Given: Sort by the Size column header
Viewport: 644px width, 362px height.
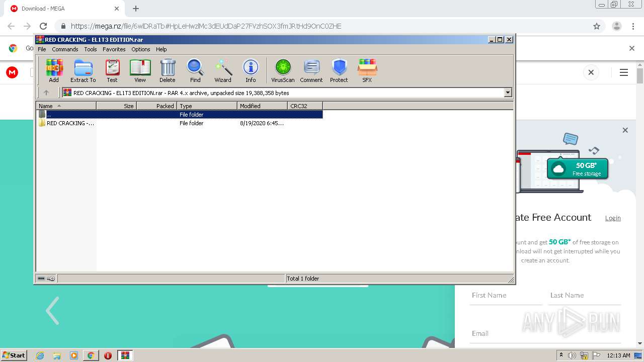Looking at the screenshot, I should coord(116,106).
